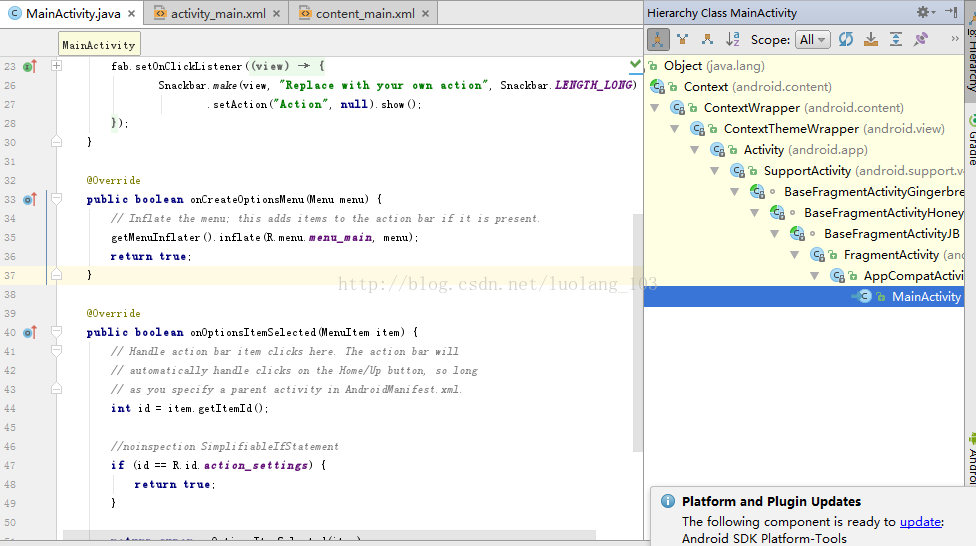Viewport: 976px width, 546px height.
Task: Hide the Hierarchy tool window
Action: tap(951, 12)
